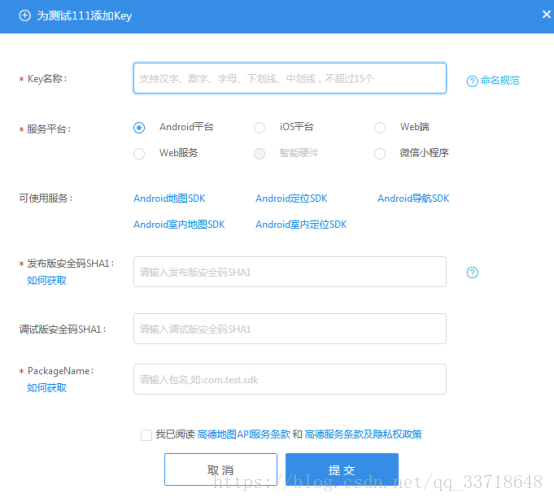This screenshot has height=502, width=554.
Task: Click the question mark icon before 命名规范
Action: coord(472,81)
